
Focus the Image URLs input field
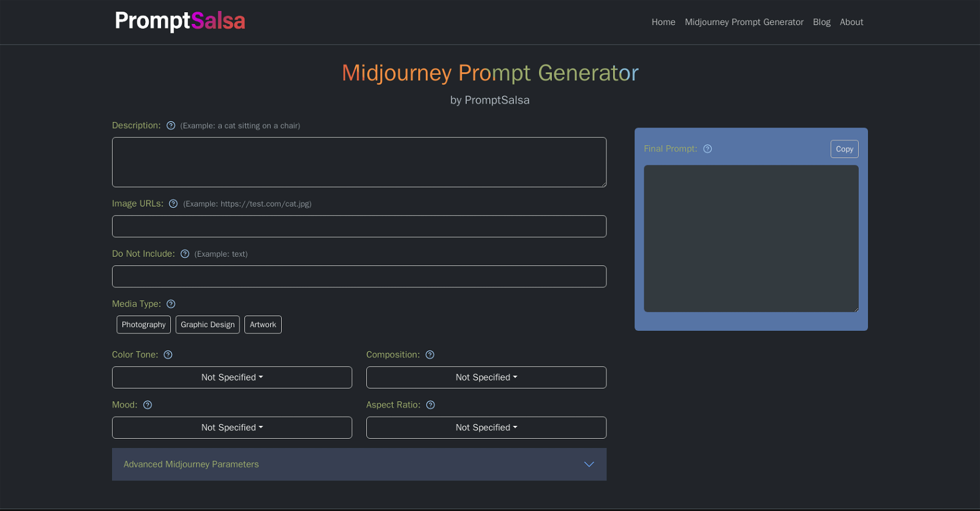tap(360, 227)
